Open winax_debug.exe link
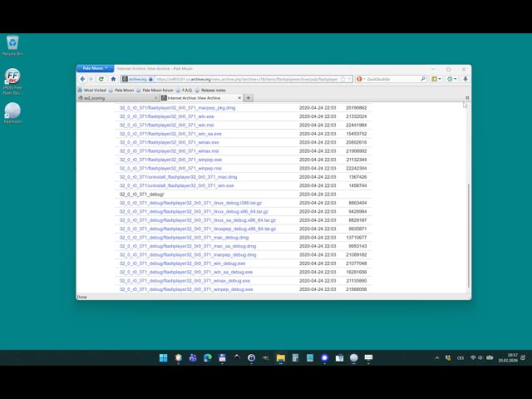 tap(185, 281)
